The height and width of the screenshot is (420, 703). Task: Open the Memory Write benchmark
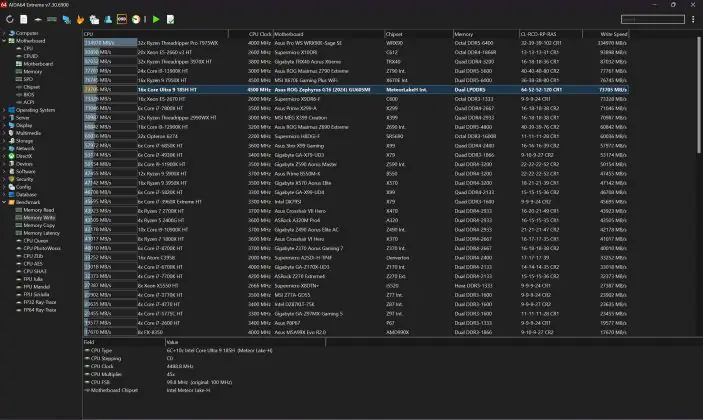coord(39,217)
